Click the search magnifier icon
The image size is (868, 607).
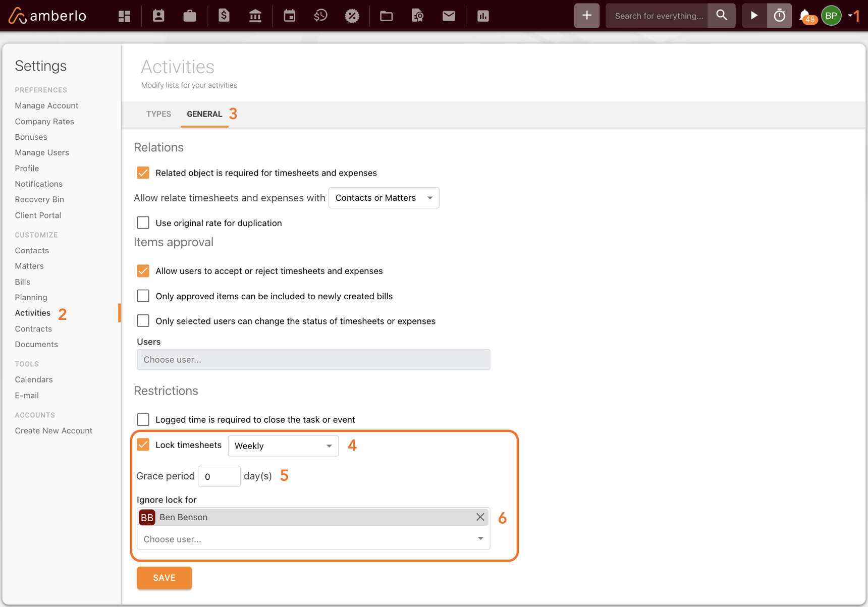click(722, 16)
